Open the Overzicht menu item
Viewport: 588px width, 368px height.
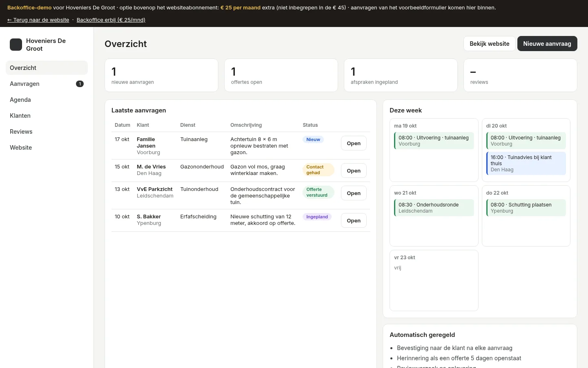click(47, 68)
